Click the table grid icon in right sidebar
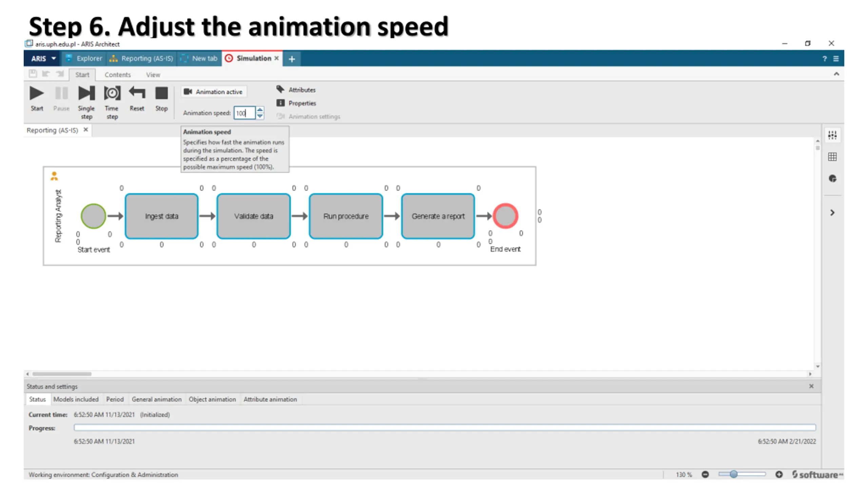This screenshot has height=488, width=868. [x=832, y=157]
